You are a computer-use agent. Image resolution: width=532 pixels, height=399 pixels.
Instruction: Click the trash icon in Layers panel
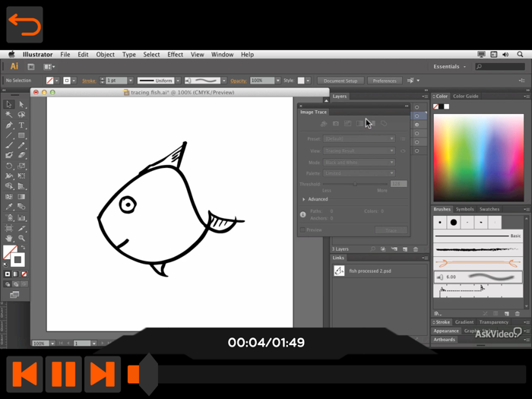pyautogui.click(x=416, y=249)
